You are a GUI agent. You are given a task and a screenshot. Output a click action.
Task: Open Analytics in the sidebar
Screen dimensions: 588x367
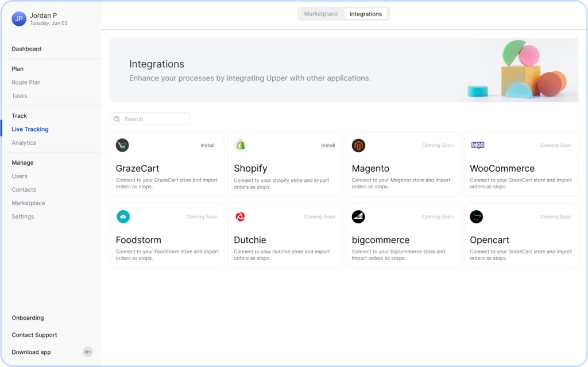click(24, 142)
